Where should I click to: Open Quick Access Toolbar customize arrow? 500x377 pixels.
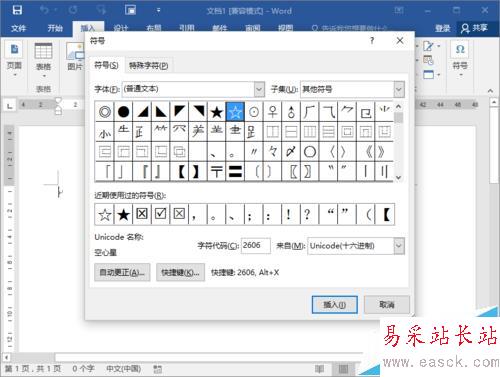pyautogui.click(x=159, y=10)
